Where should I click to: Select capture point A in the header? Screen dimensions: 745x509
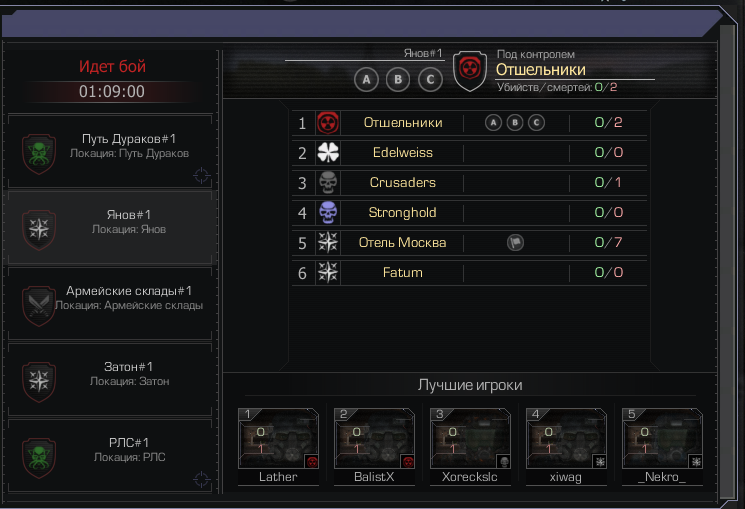[366, 80]
